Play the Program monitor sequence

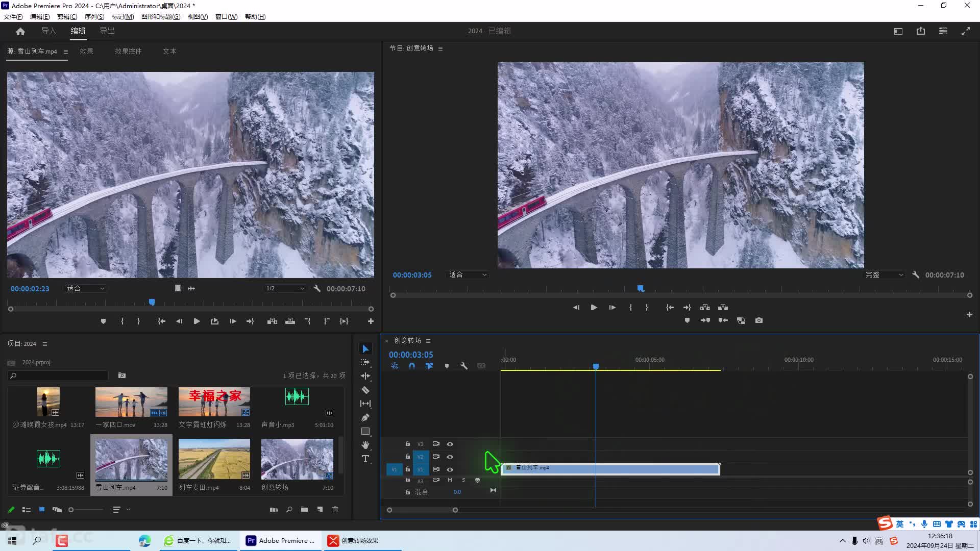(594, 307)
